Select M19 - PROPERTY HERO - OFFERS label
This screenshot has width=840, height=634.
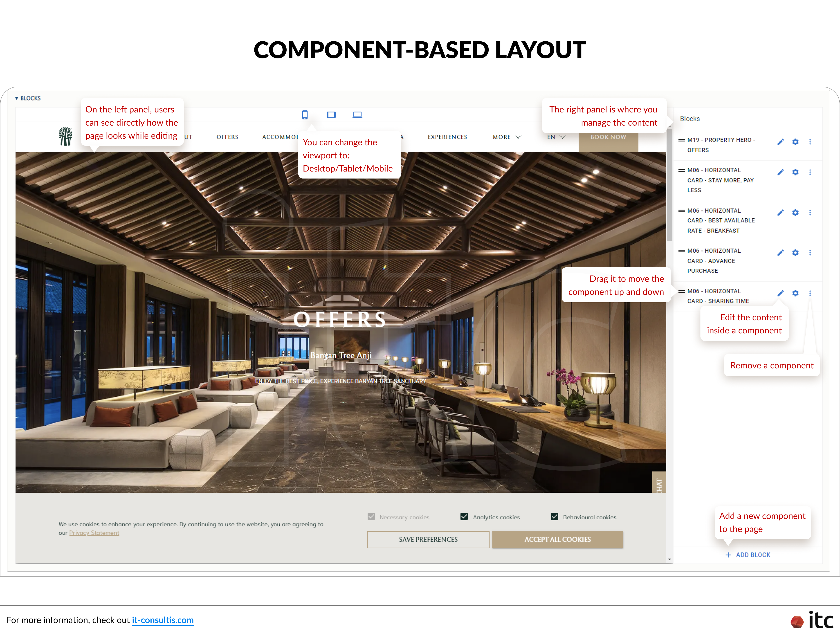pyautogui.click(x=721, y=145)
